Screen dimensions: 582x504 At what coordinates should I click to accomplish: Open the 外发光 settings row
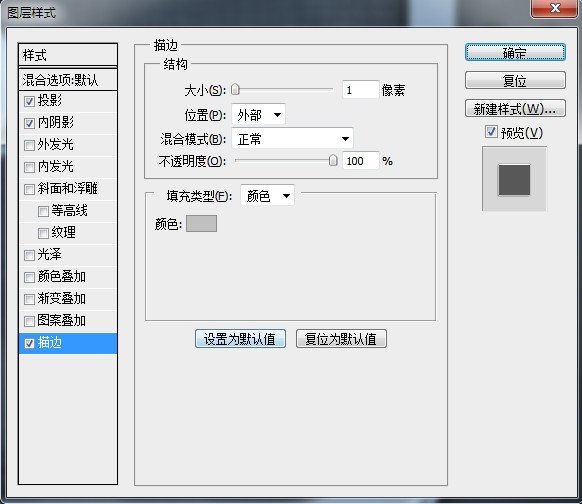click(68, 145)
